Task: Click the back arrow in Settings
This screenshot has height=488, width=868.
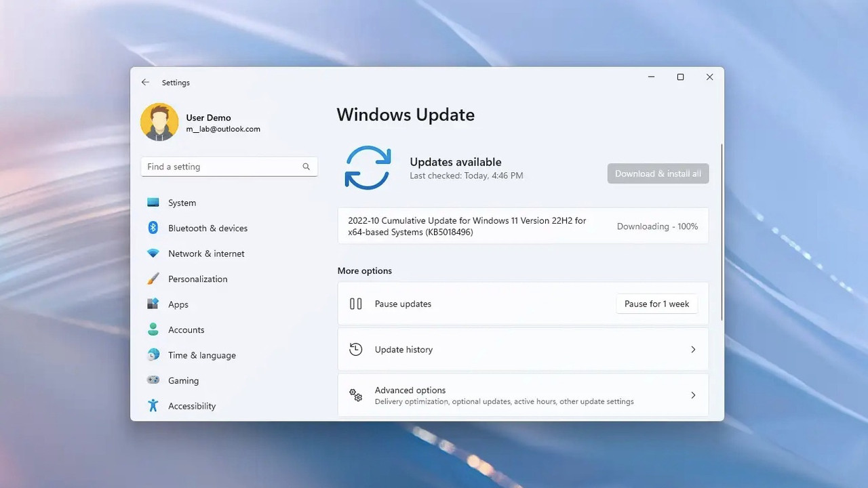Action: click(x=145, y=82)
